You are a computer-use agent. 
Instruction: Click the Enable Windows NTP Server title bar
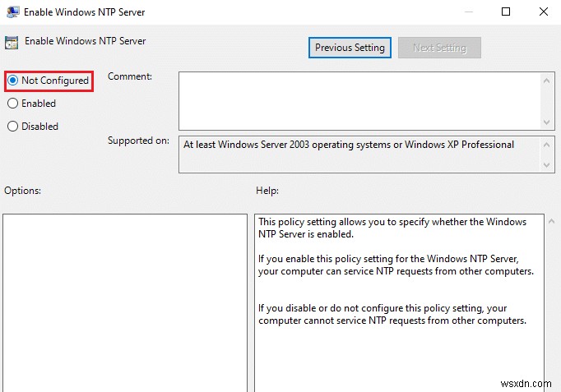247,12
